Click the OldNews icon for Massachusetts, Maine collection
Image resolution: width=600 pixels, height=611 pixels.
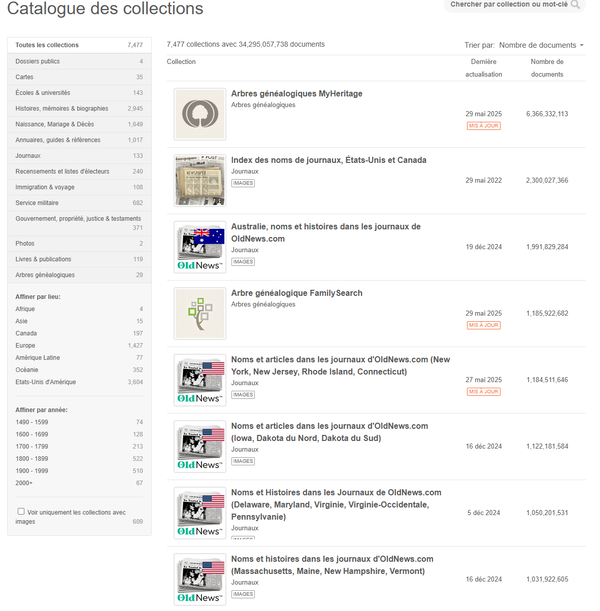(x=199, y=579)
